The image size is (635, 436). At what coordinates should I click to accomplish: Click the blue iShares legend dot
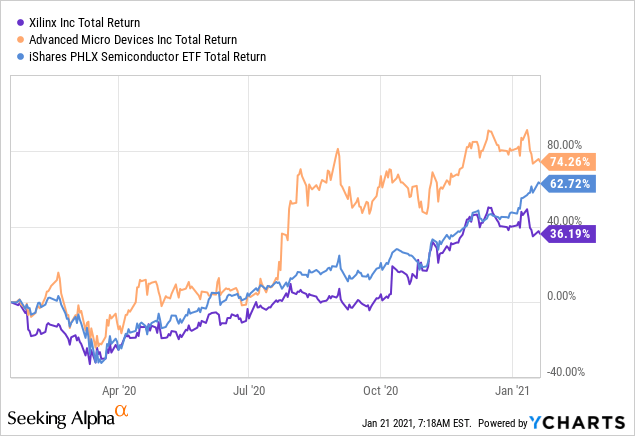(x=20, y=57)
